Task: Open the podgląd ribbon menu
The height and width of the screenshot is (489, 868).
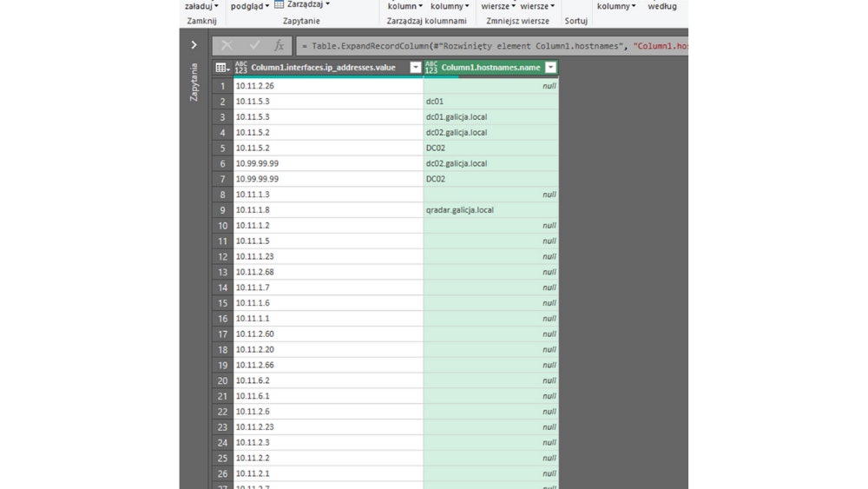Action: [249, 6]
